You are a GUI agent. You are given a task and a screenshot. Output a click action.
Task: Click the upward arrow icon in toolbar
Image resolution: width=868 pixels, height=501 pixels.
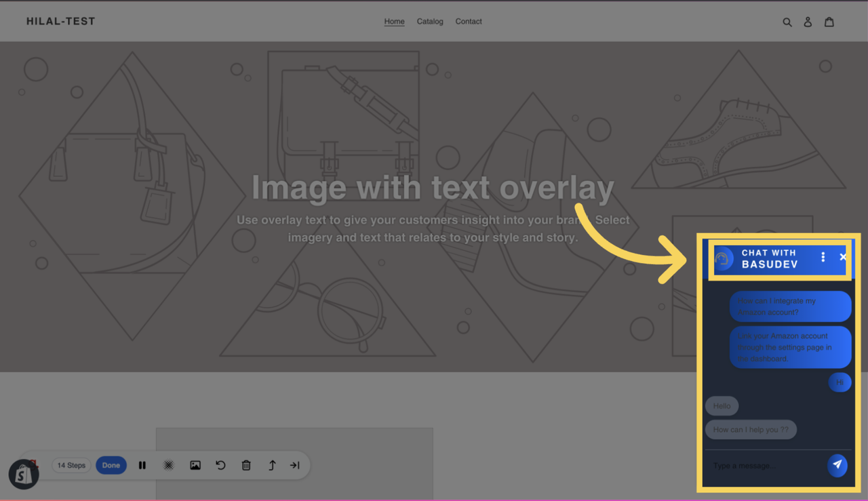(x=272, y=465)
